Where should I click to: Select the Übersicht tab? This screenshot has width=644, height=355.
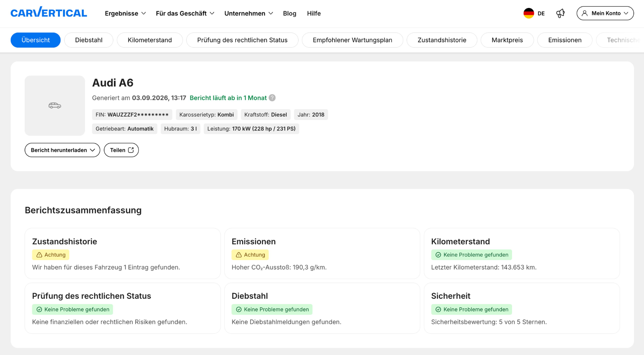click(x=36, y=40)
